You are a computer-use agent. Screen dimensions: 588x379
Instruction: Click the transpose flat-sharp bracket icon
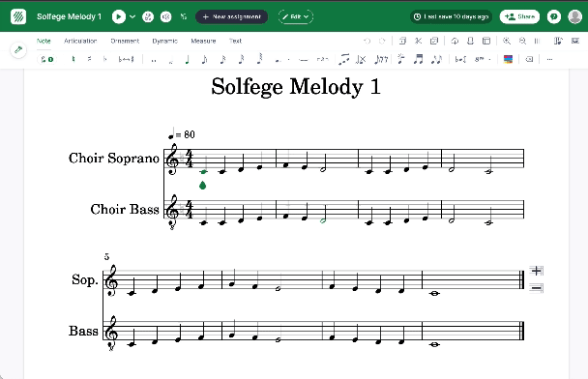coord(460,59)
